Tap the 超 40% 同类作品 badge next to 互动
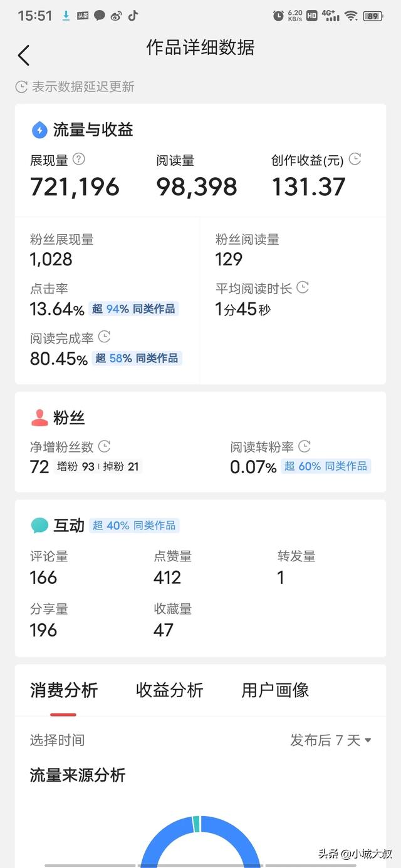Screen dimensions: 401x868 pos(134,525)
